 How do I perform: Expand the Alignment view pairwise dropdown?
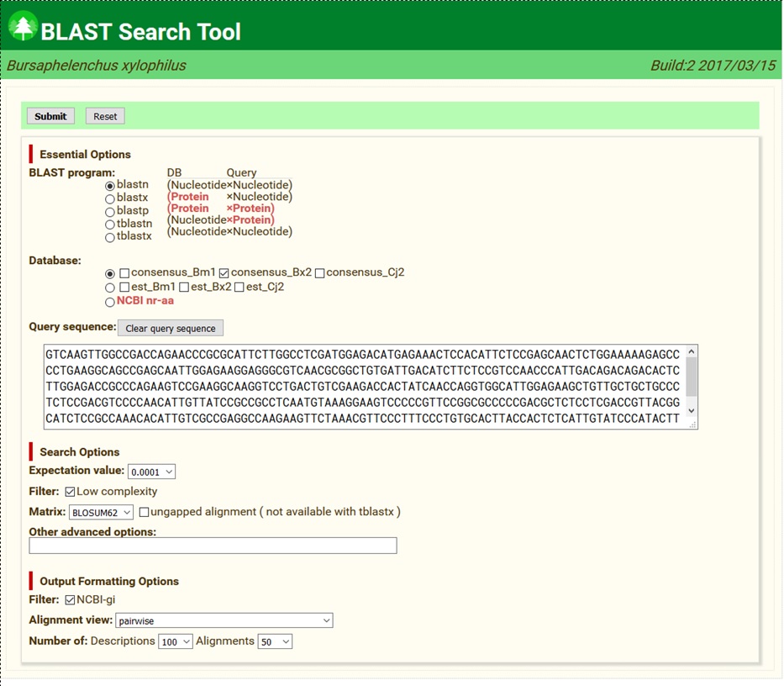coord(224,621)
